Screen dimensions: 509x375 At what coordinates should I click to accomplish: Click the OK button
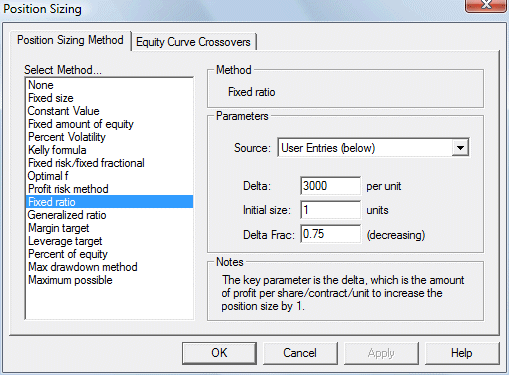(x=219, y=353)
